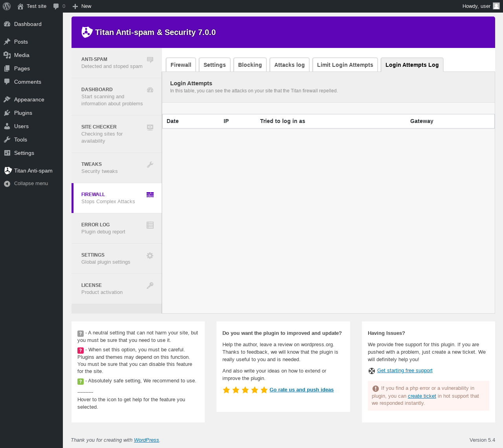Open the Attacks log tab
The width and height of the screenshot is (503, 448).
click(290, 65)
